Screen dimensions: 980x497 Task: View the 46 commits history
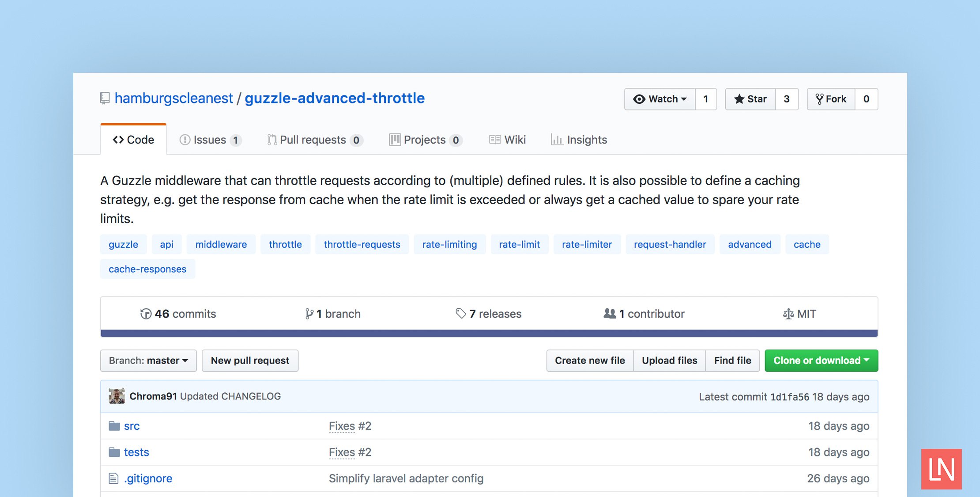tap(178, 314)
